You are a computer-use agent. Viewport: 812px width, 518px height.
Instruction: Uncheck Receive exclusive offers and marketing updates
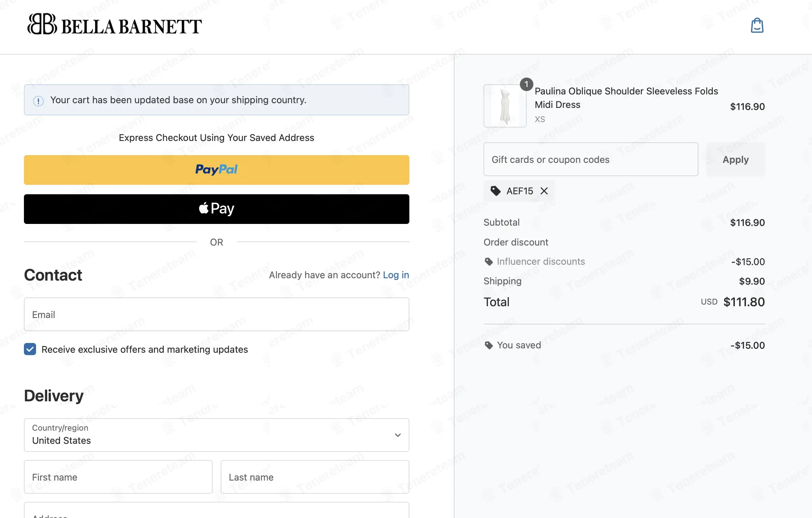[x=30, y=349]
